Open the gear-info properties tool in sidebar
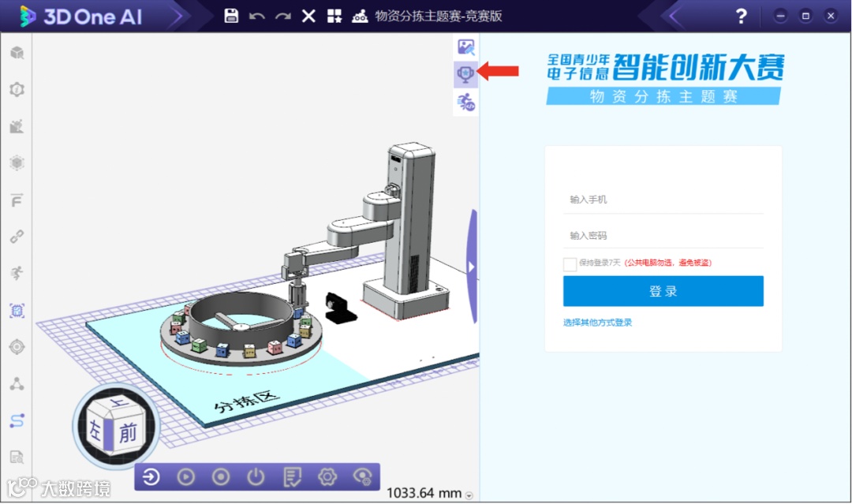 pyautogui.click(x=17, y=89)
